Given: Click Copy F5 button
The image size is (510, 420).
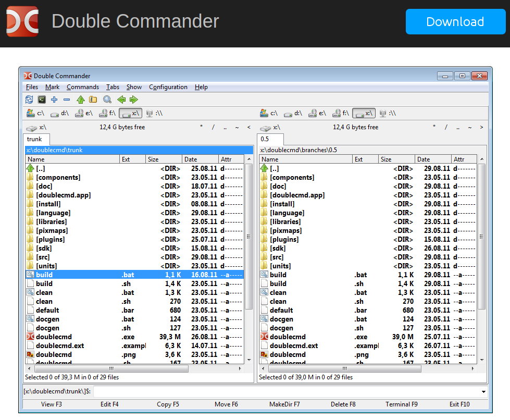Looking at the screenshot, I should point(168,404).
